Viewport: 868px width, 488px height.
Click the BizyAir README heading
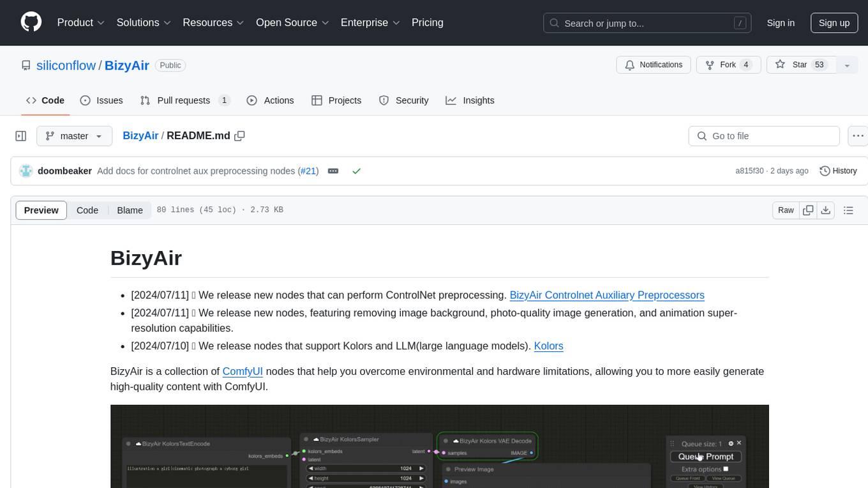point(146,258)
